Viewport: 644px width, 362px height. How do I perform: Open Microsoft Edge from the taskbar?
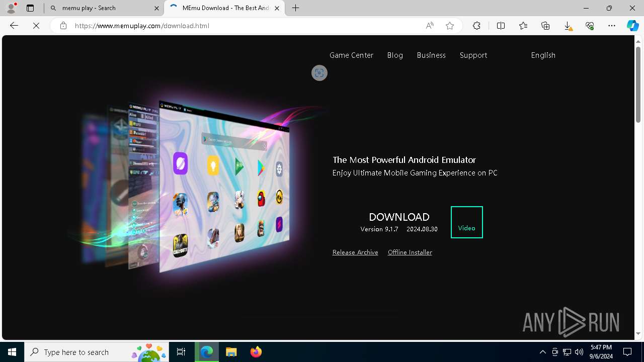coord(207,352)
